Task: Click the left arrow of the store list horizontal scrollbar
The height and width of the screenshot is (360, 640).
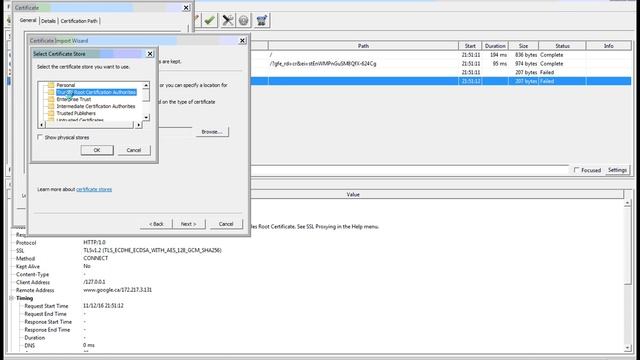Action: point(42,125)
